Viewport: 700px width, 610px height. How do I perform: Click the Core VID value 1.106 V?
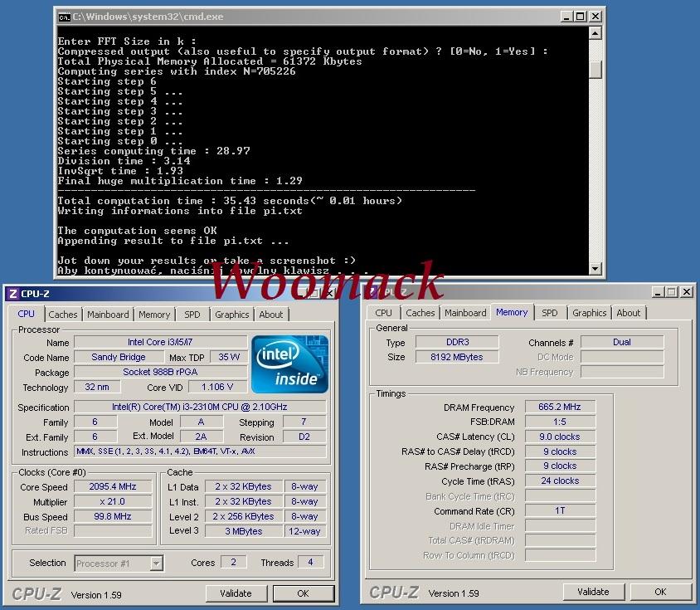(x=217, y=387)
